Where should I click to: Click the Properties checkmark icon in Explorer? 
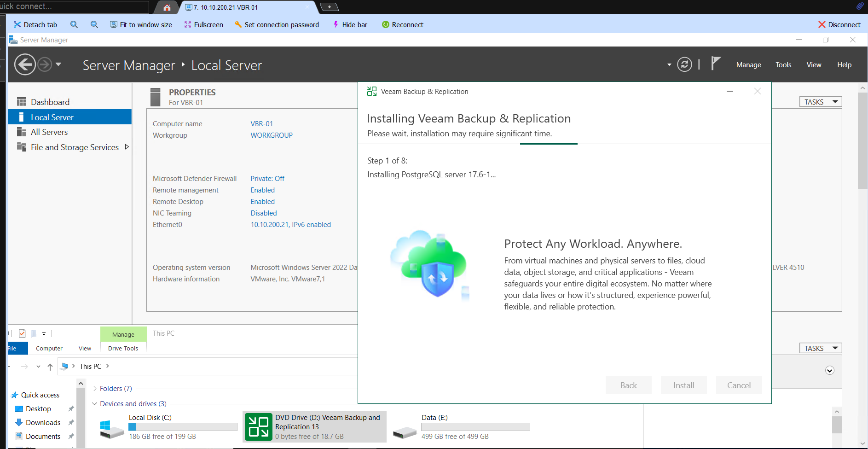pyautogui.click(x=22, y=333)
